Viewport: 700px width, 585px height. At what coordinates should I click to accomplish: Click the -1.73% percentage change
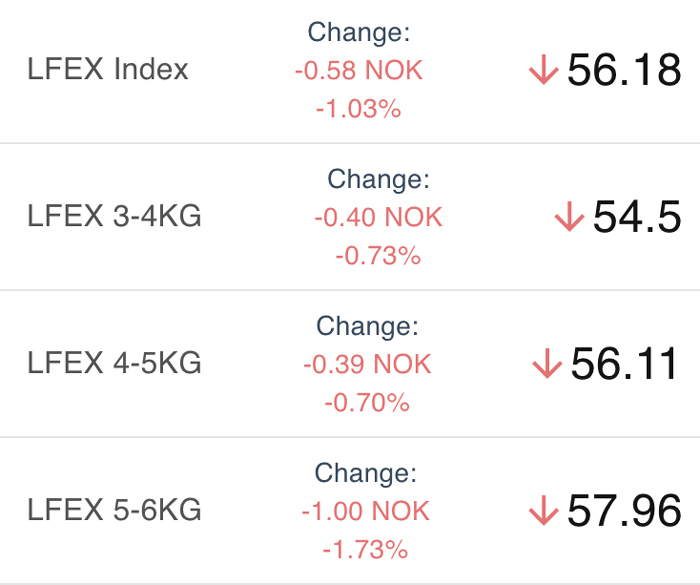(x=365, y=550)
